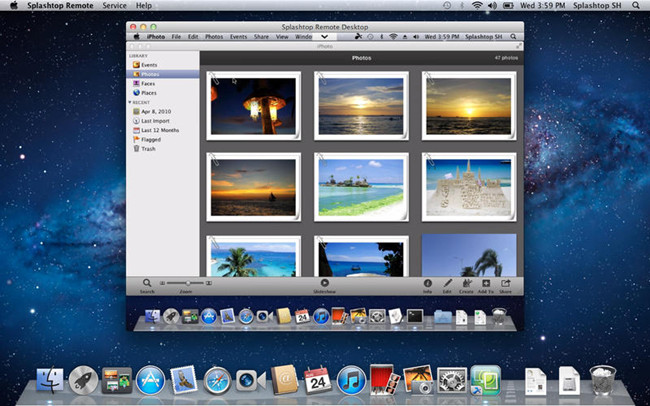Image resolution: width=650 pixels, height=406 pixels.
Task: Click the remote Apple menu inside Splashtop window
Action: coord(136,36)
